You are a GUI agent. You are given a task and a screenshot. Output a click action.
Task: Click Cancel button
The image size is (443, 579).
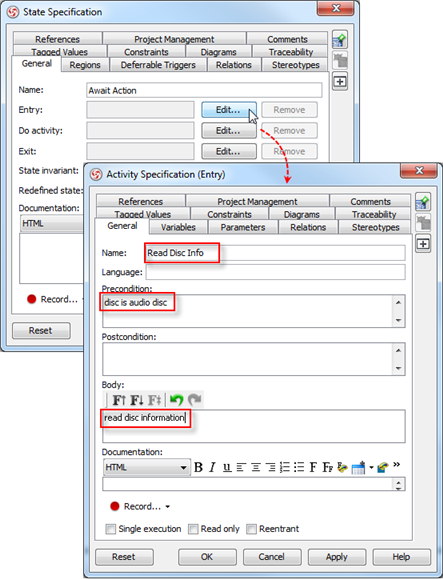pos(272,557)
